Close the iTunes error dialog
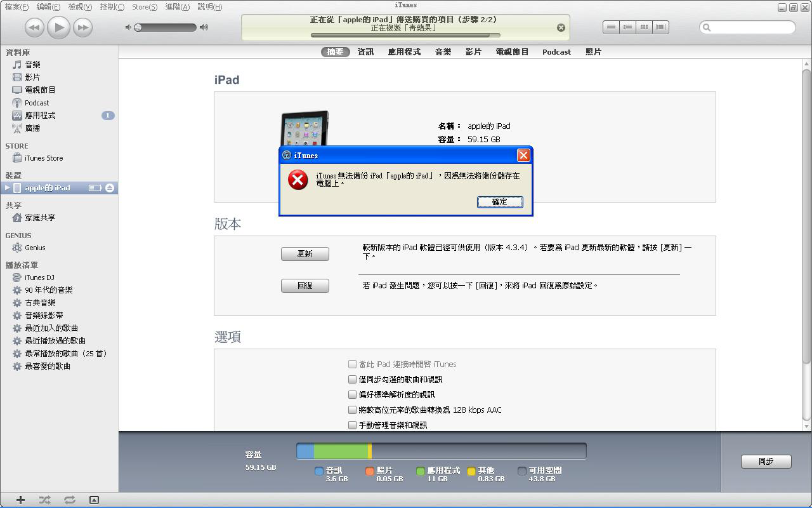This screenshot has width=812, height=508. 523,155
